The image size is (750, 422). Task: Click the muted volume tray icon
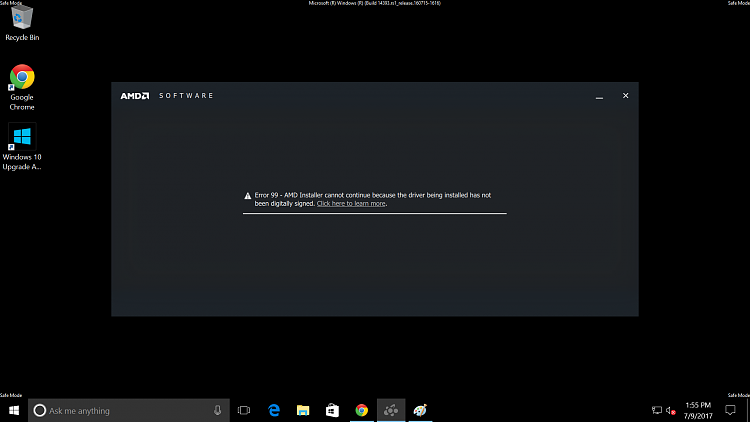coord(671,411)
